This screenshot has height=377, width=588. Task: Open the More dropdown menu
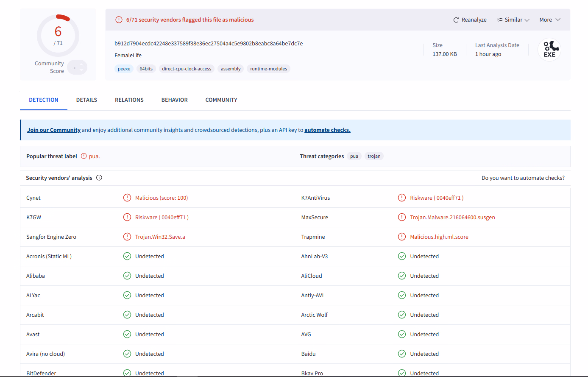coord(550,20)
